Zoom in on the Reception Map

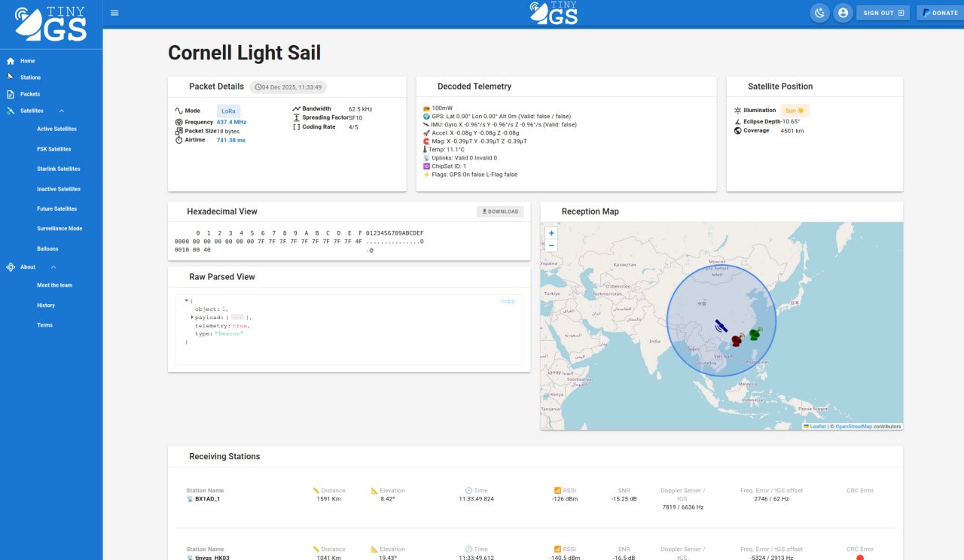551,233
